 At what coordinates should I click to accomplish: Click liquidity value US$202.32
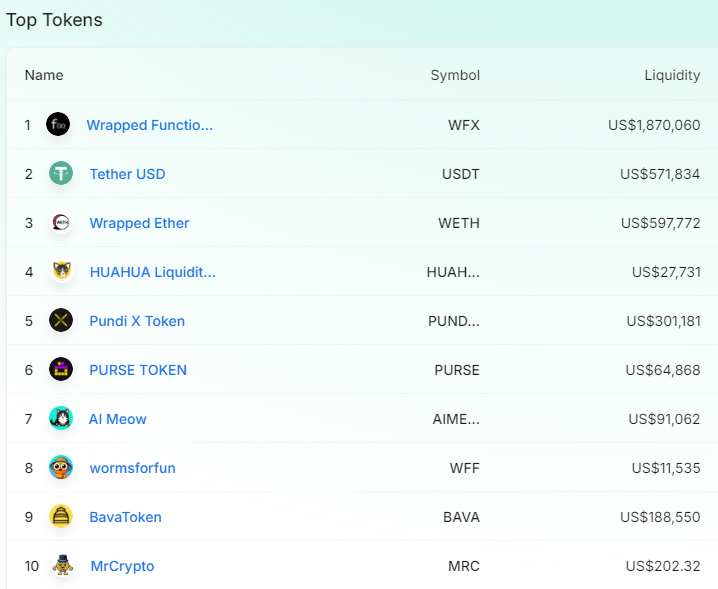click(663, 566)
